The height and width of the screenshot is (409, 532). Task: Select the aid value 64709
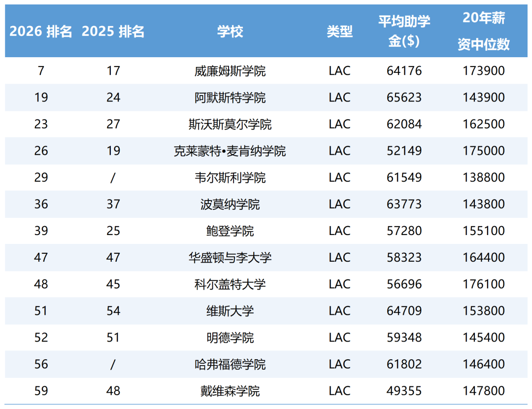click(404, 311)
